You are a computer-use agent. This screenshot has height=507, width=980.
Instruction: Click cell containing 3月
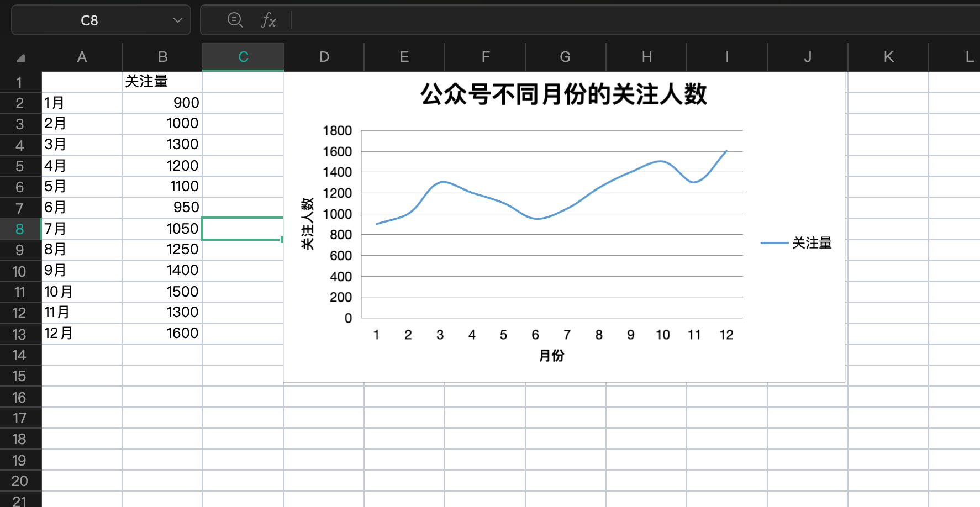pos(82,145)
